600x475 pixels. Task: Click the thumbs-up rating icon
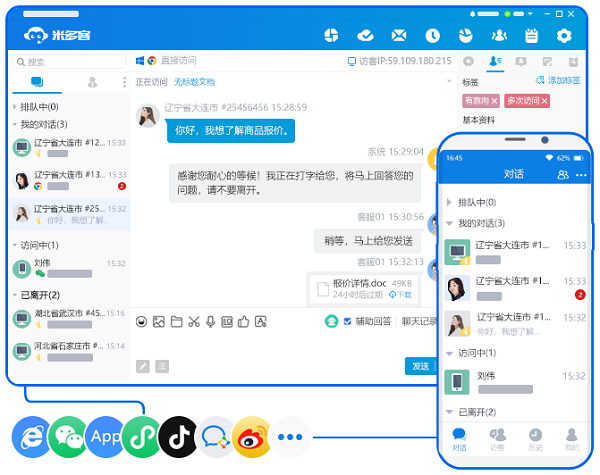[x=243, y=322]
